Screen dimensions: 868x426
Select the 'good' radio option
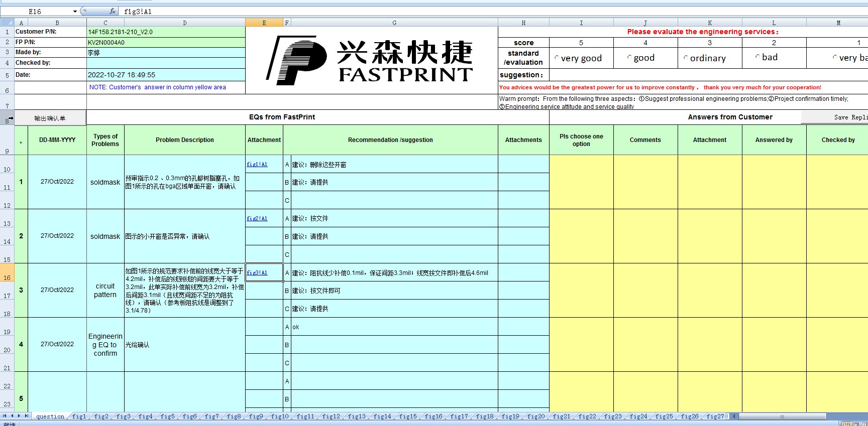coord(629,58)
